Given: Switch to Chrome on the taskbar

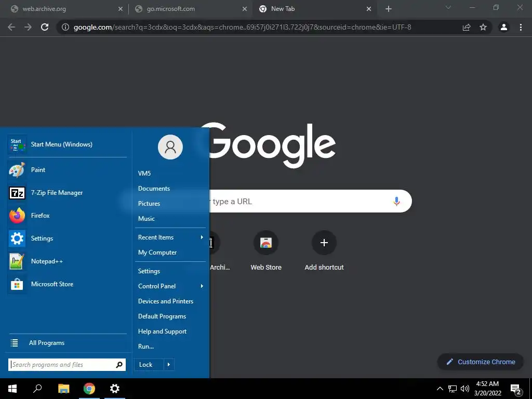Looking at the screenshot, I should (89, 389).
